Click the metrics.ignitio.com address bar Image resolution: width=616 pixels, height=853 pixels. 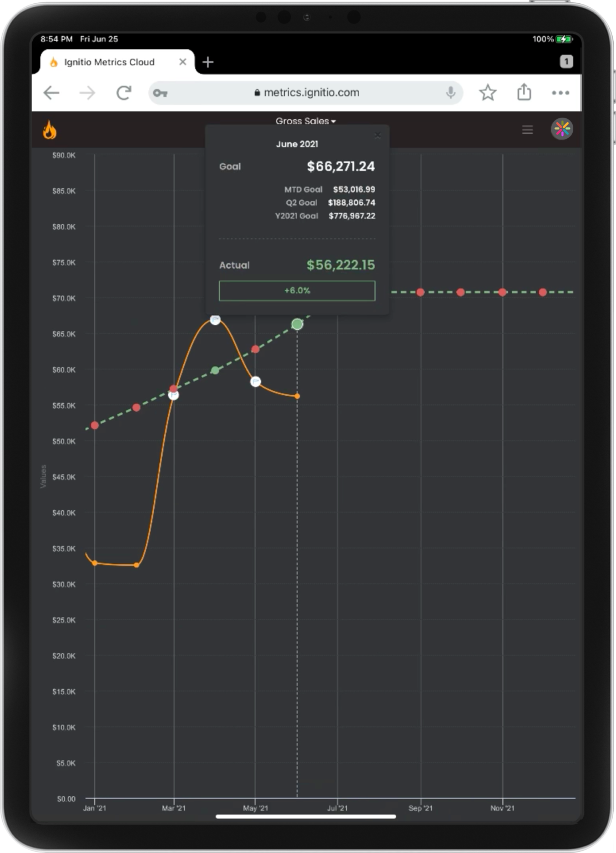308,92
